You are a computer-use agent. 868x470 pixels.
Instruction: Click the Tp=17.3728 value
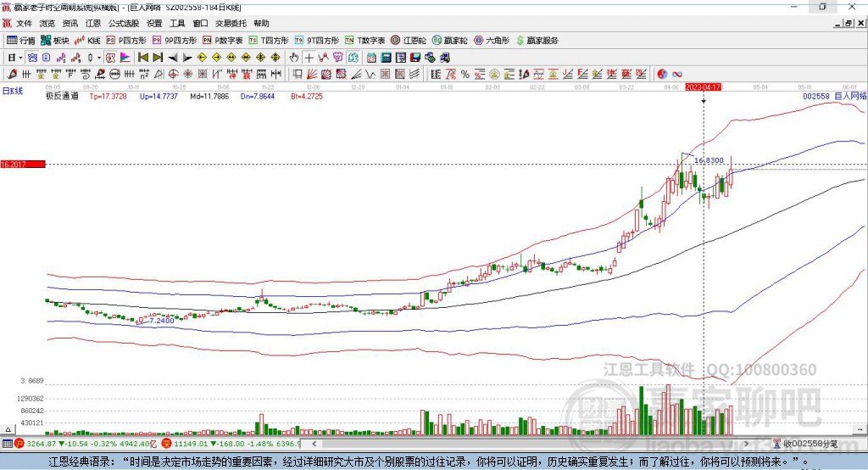tap(108, 96)
